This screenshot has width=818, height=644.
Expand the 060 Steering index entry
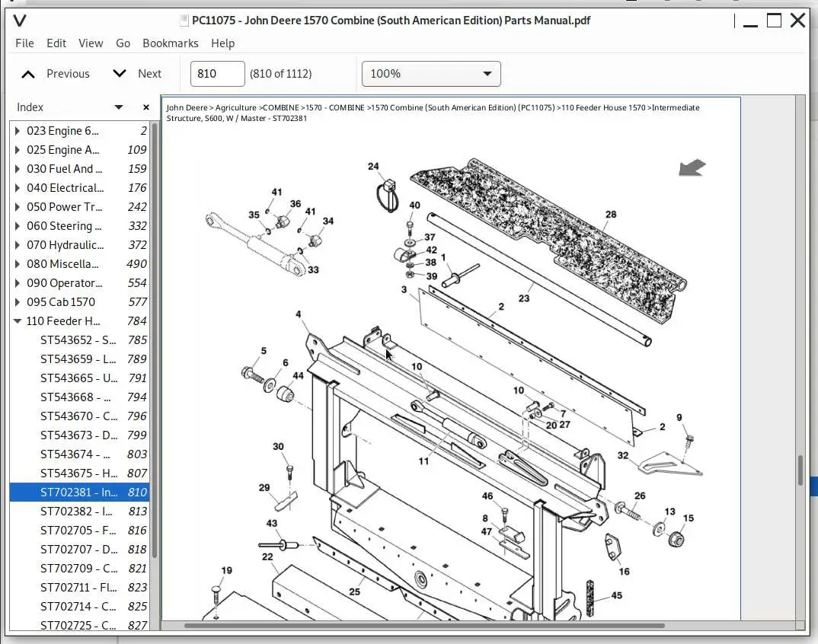[18, 226]
